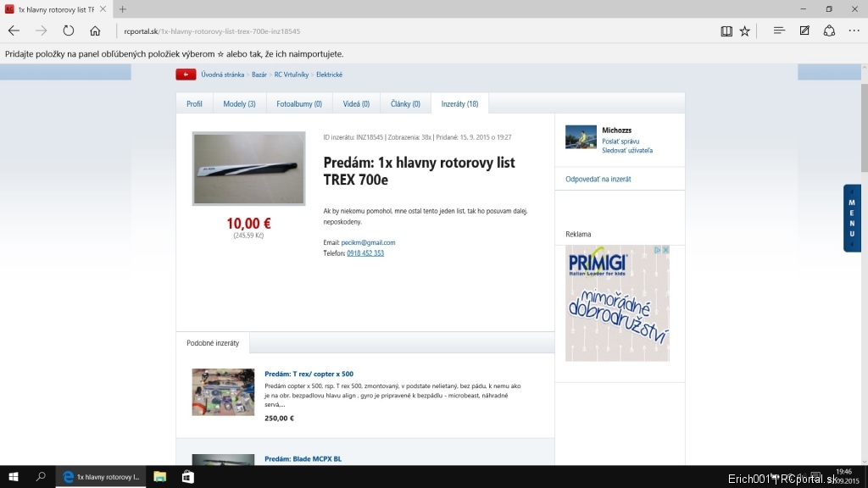This screenshot has height=488, width=868.
Task: Click the address bar URL
Action: tap(212, 31)
